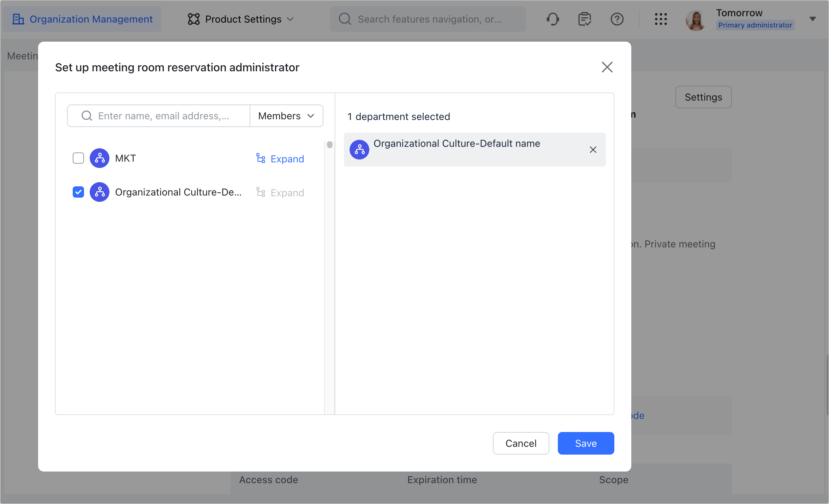This screenshot has height=504, width=829.
Task: Open the Members filter dropdown
Action: pyautogui.click(x=286, y=116)
